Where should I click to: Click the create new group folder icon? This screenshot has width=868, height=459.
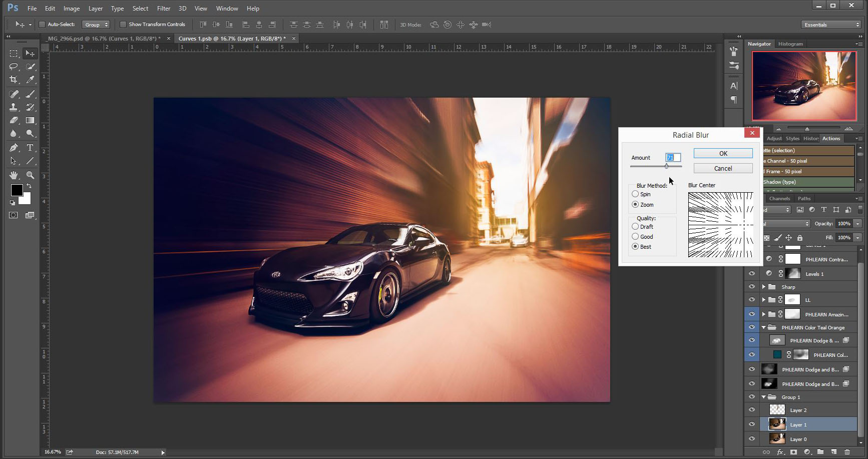tap(820, 452)
